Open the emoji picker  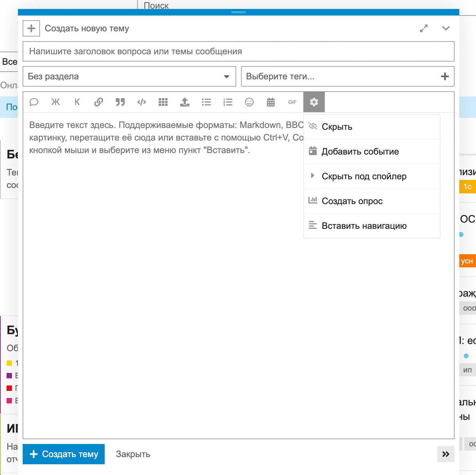click(x=249, y=102)
